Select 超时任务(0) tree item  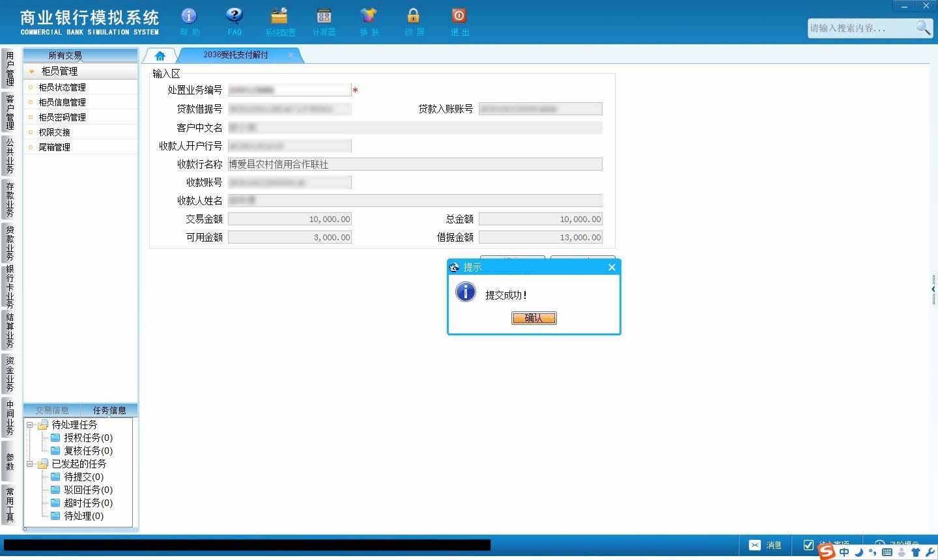click(88, 503)
